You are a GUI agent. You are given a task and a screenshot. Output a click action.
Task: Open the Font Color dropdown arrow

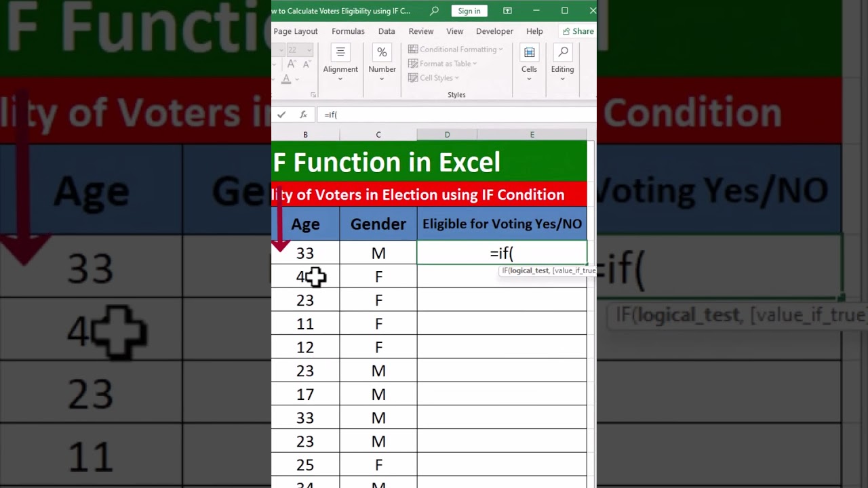click(x=296, y=79)
